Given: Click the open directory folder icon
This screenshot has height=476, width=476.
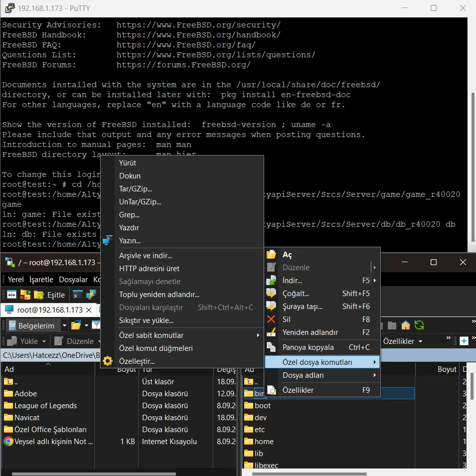Looking at the screenshot, I should click(x=76, y=325).
